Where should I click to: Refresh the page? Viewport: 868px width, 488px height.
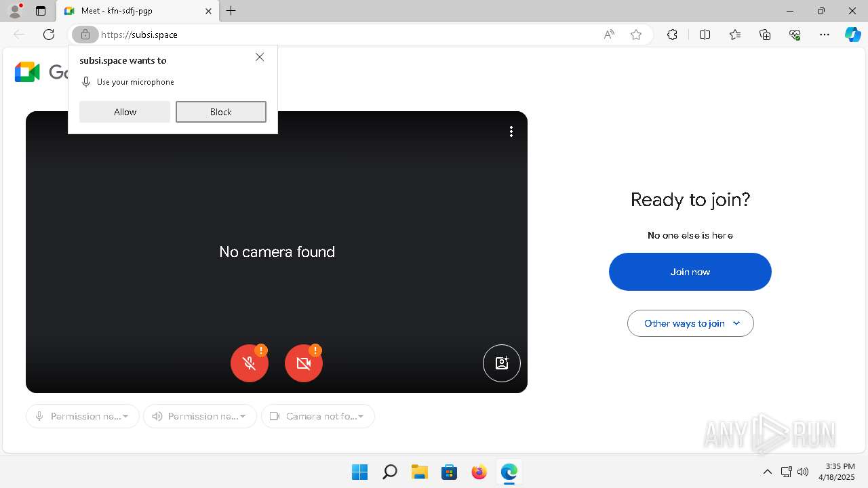coord(49,35)
